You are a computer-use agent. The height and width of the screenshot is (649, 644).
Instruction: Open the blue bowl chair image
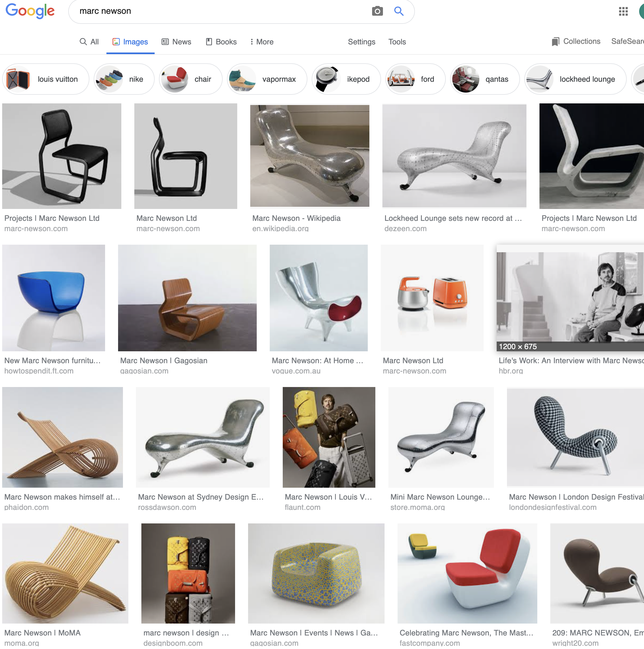click(53, 298)
